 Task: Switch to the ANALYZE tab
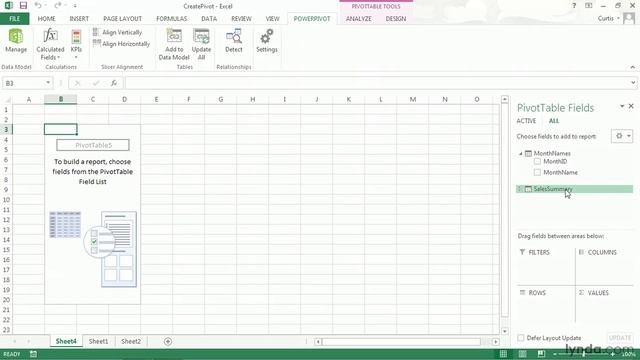point(358,18)
